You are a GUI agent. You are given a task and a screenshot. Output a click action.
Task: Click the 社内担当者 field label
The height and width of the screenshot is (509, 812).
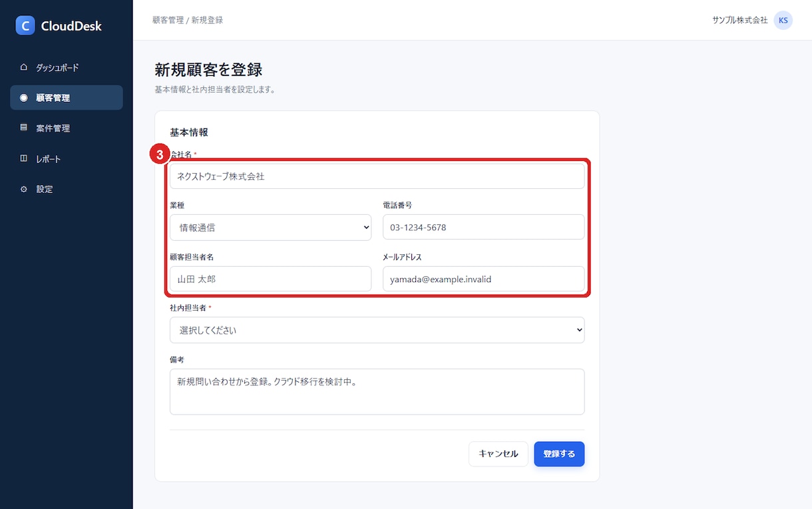coord(188,308)
